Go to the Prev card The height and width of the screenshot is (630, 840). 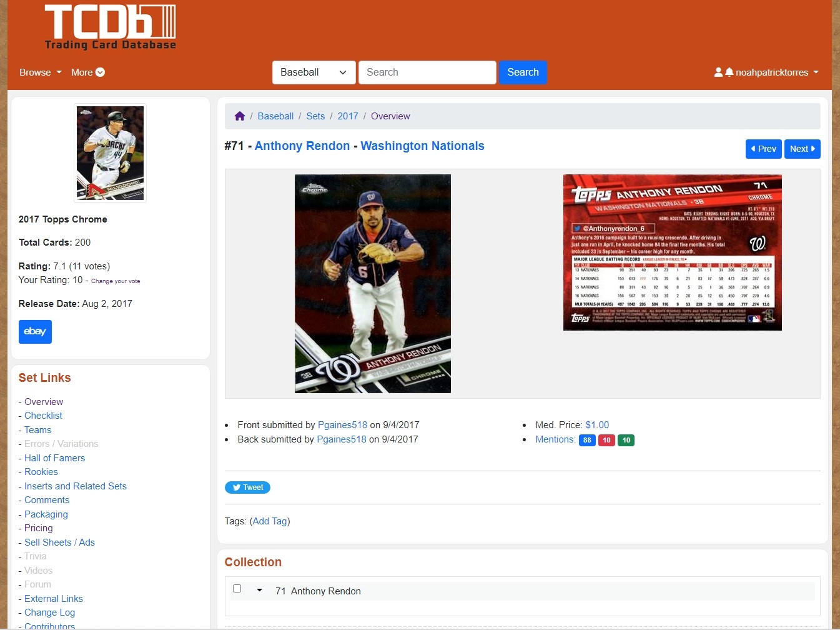click(763, 149)
